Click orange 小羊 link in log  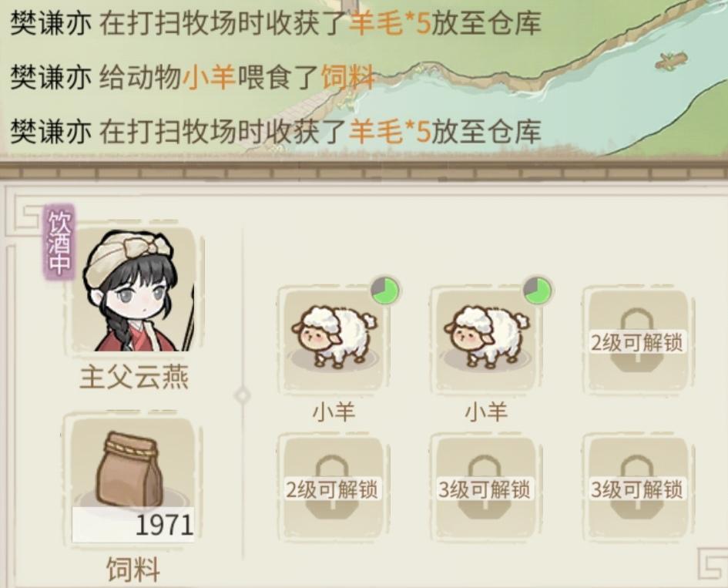[209, 77]
